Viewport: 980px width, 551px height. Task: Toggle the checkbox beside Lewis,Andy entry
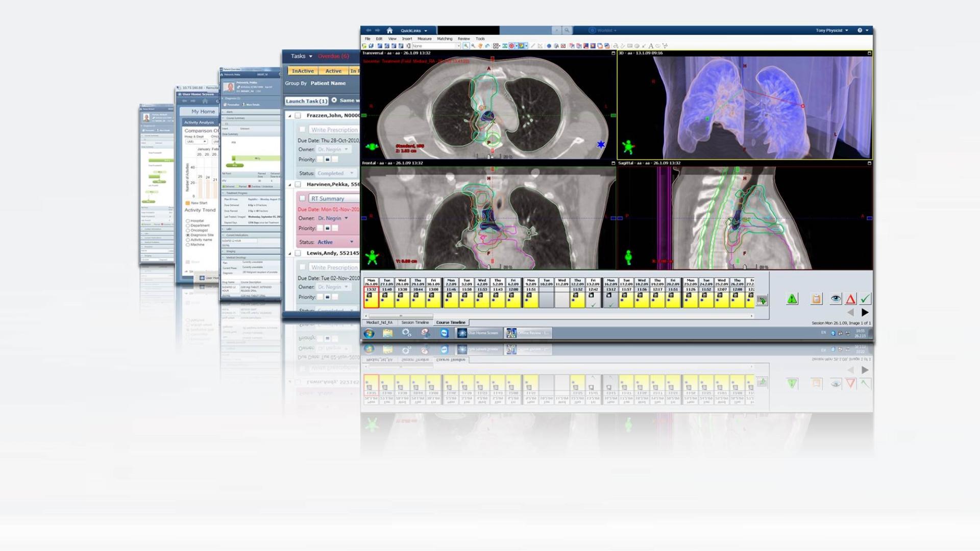point(298,253)
